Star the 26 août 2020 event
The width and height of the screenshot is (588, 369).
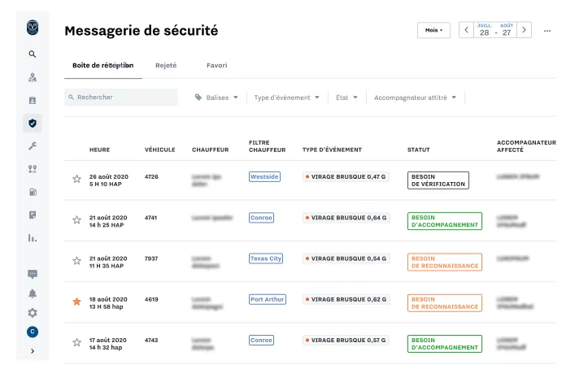77,179
